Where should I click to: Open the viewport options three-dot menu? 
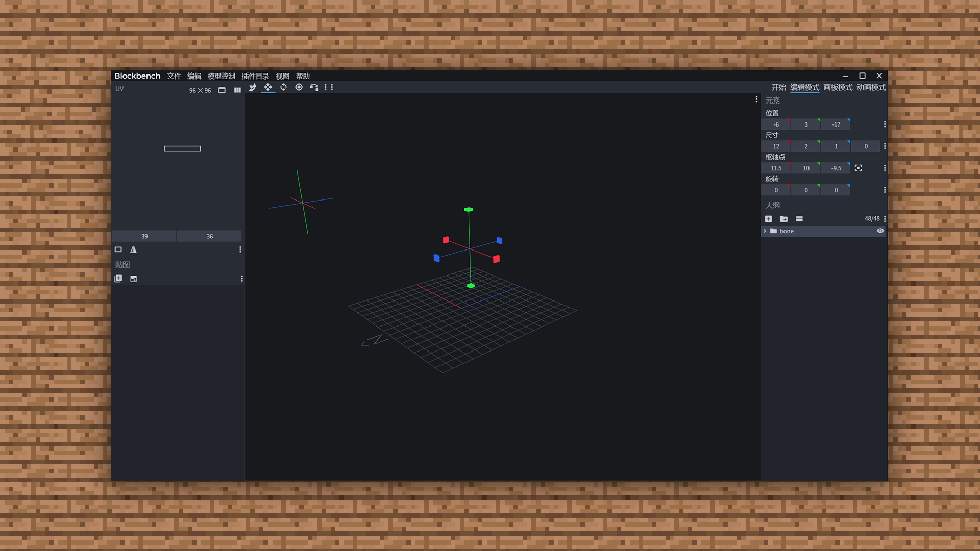click(756, 99)
